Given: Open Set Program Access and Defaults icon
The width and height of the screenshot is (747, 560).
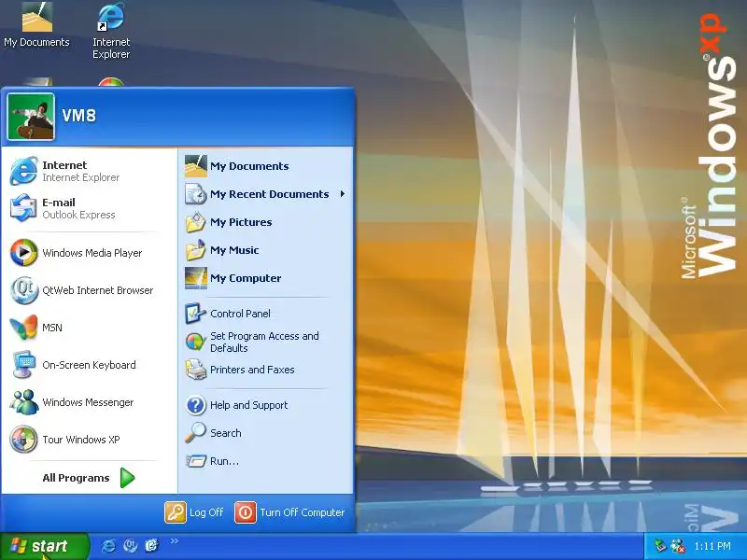Looking at the screenshot, I should click(196, 342).
